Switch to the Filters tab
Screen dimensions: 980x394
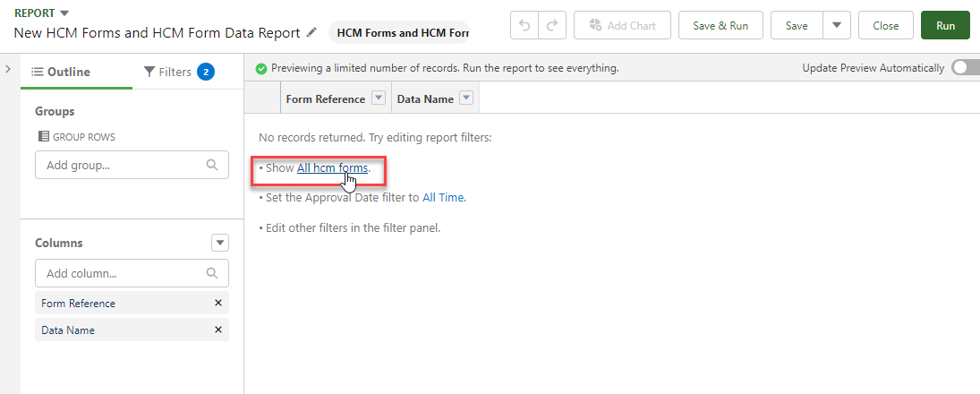click(x=177, y=72)
